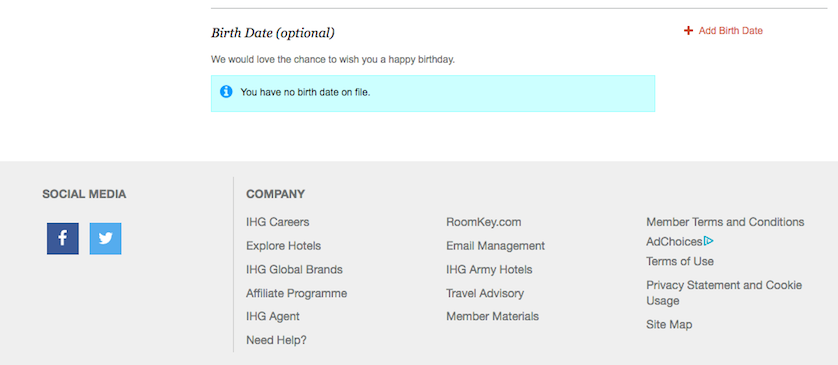Open the IHG Army Hotels link
Viewport: 838px width, 365px height.
pos(489,269)
